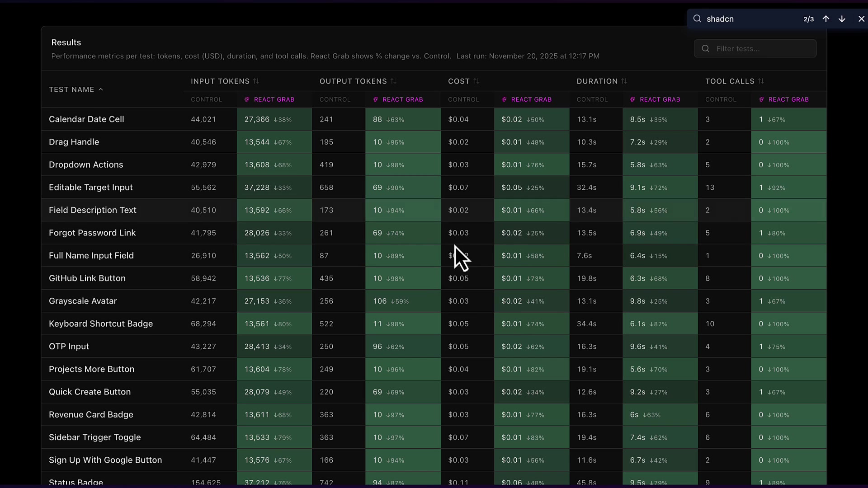The height and width of the screenshot is (488, 868).
Task: Click the Filter tests search icon
Action: (706, 49)
